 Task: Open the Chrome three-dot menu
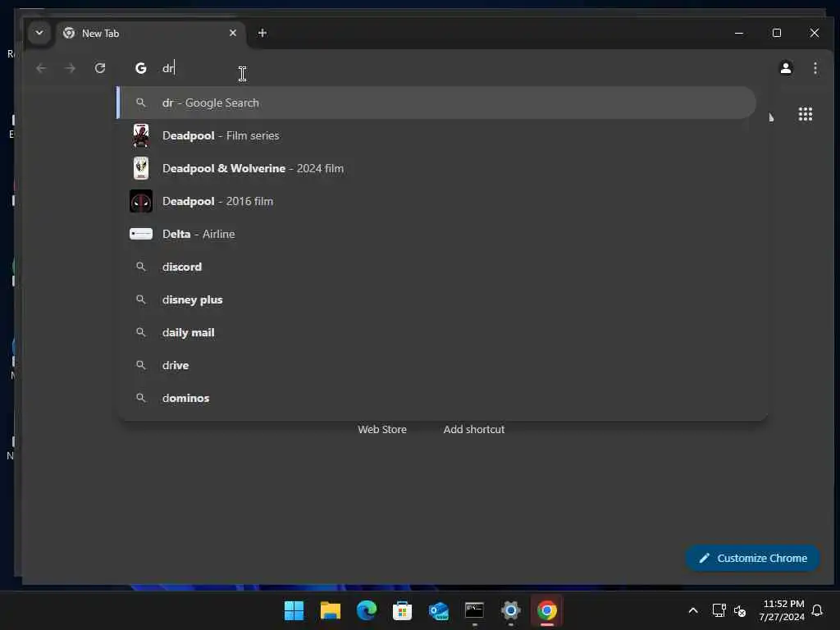coord(815,68)
